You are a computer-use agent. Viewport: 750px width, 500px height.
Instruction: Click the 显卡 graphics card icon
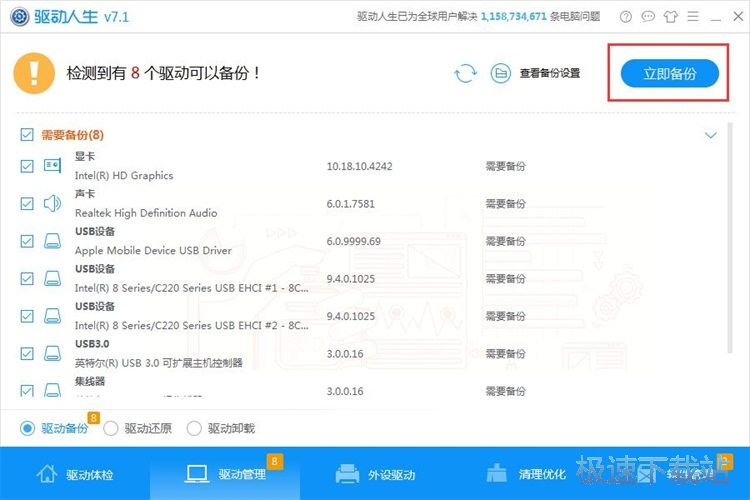click(52, 166)
